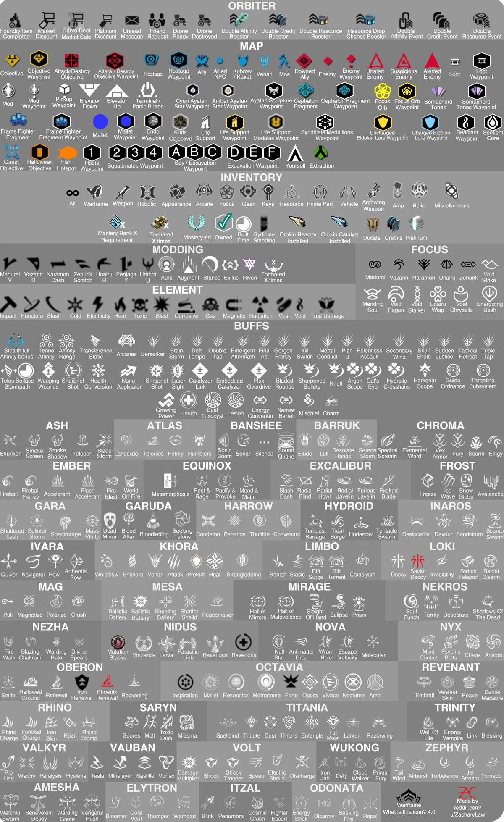Select Ash's Shuriken ability icon
The image size is (504, 822).
(x=10, y=441)
